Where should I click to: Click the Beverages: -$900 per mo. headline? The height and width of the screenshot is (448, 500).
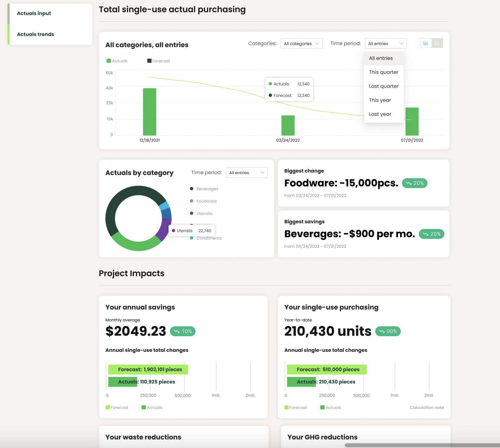pos(350,234)
